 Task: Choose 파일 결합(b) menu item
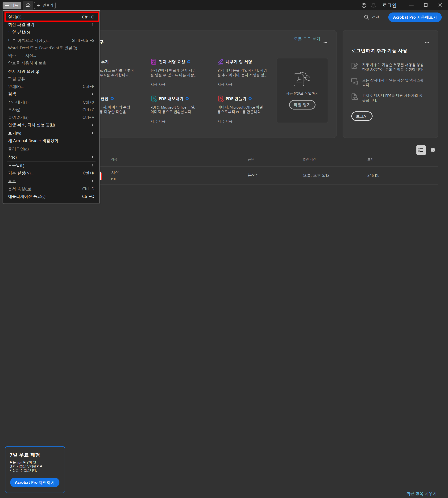click(x=51, y=32)
